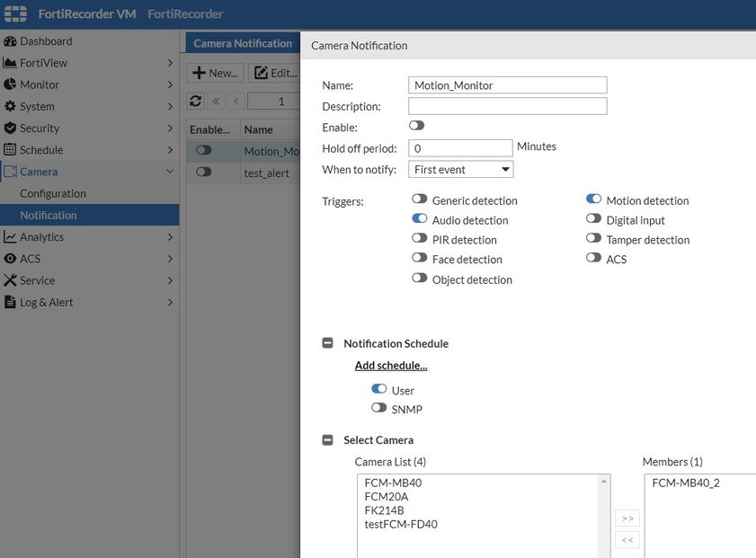Collapse the Camera menu chevron
Screen dimensions: 756x558
tap(170, 171)
